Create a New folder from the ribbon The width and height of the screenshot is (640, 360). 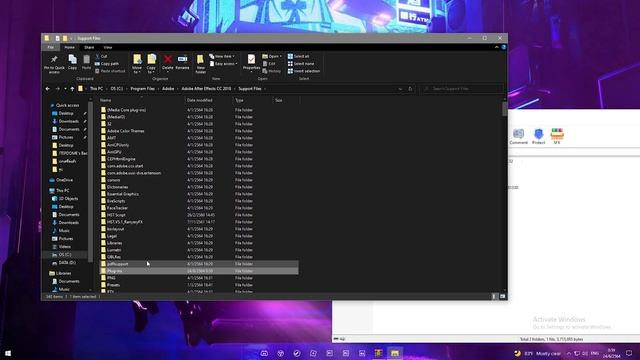[200, 64]
